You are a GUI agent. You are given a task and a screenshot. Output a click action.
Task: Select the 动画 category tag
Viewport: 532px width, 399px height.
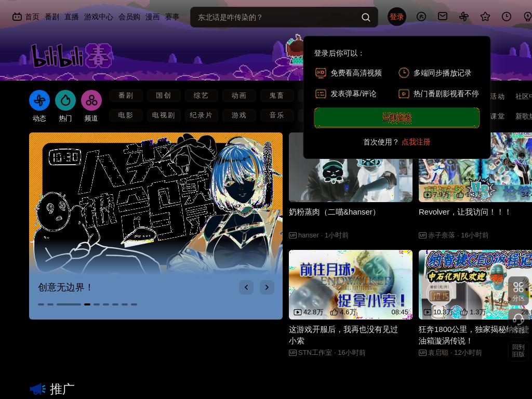click(239, 96)
